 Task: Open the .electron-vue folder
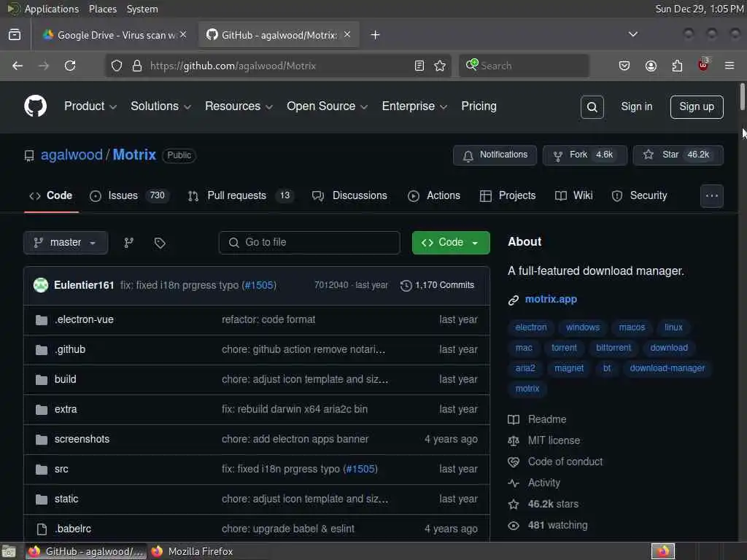pos(84,319)
